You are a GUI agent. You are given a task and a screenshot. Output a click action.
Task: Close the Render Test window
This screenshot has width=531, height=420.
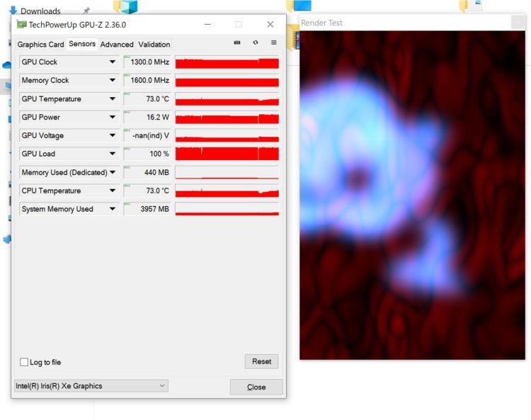[x=518, y=23]
